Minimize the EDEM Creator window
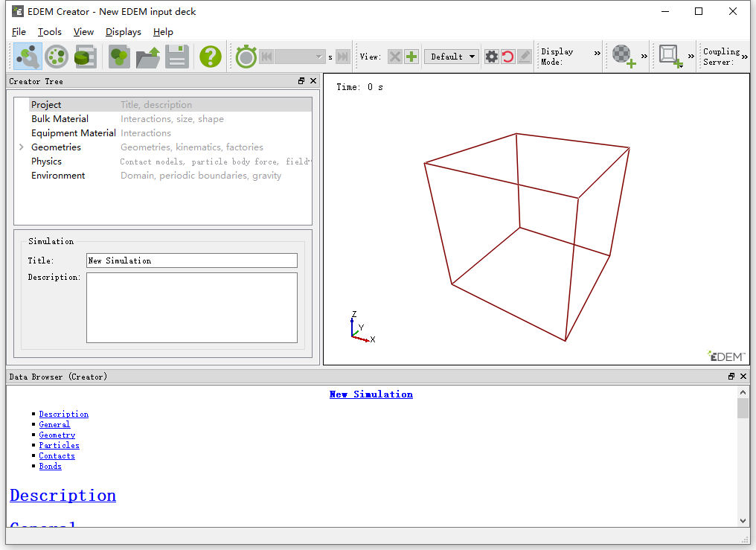Viewport: 756px width, 550px height. (665, 11)
